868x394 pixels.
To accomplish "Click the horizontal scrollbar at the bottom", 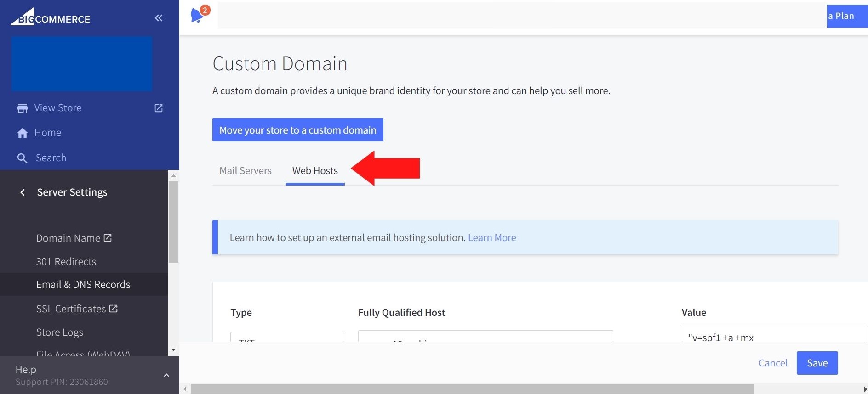I will [472, 389].
